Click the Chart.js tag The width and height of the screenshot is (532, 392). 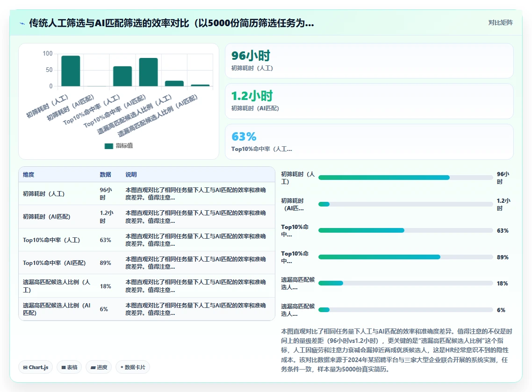pos(36,367)
